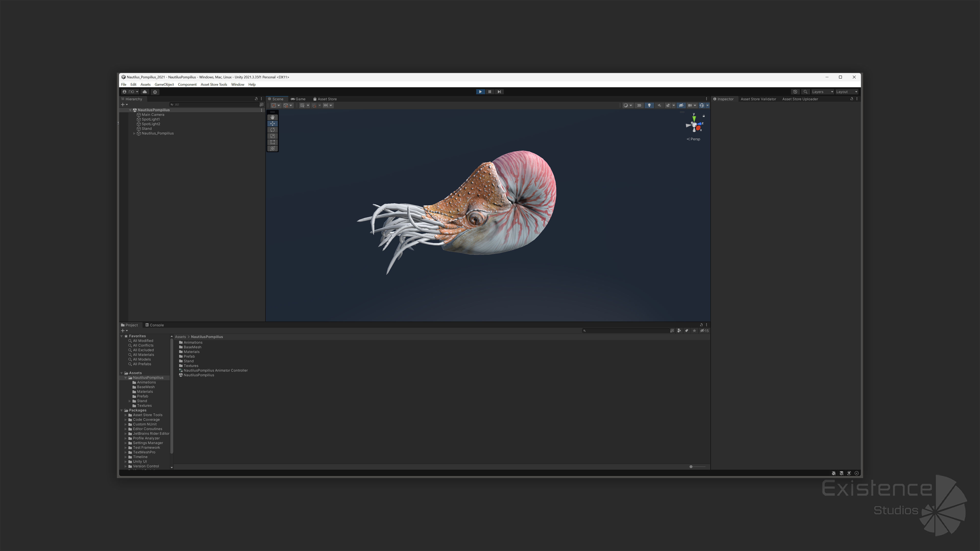Select the Rotate tool

point(272,130)
